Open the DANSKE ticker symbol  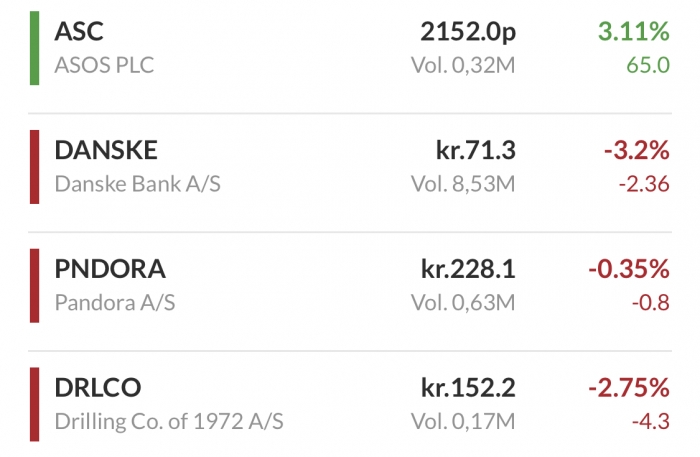106,150
